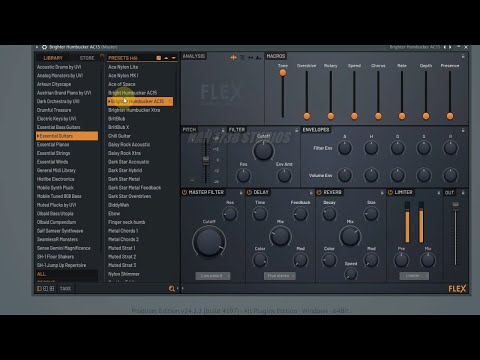Viewport: 480px width, 360px height.
Task: Open the Limiter type dropdown
Action: (414, 276)
